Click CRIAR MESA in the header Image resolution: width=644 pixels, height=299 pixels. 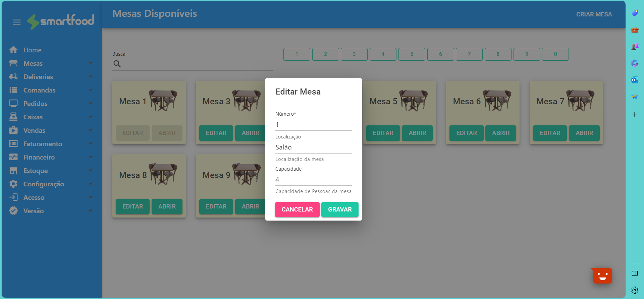594,14
